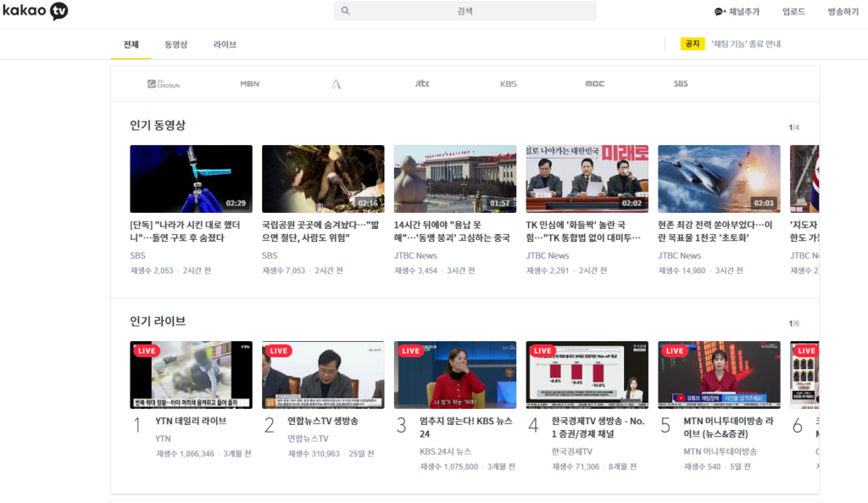Open the '채팅 기능' 종료 안내 notice
Viewport: 868px width, 503px height.
pos(746,44)
